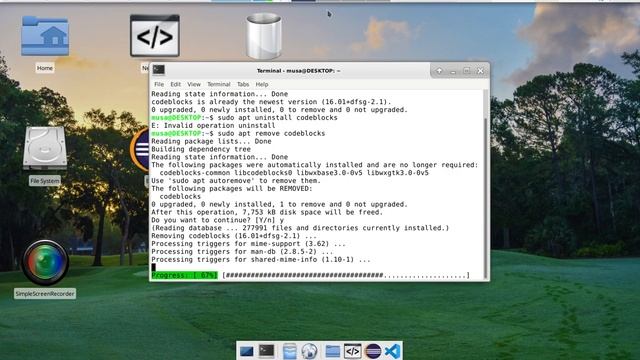Viewport: 640px width, 360px height.
Task: Click the terminal cursor block
Action: tap(153, 267)
